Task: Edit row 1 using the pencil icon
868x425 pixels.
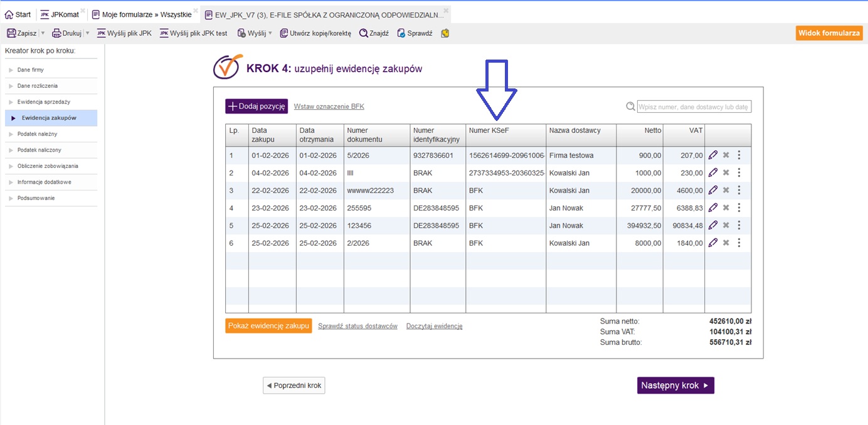Action: click(712, 155)
